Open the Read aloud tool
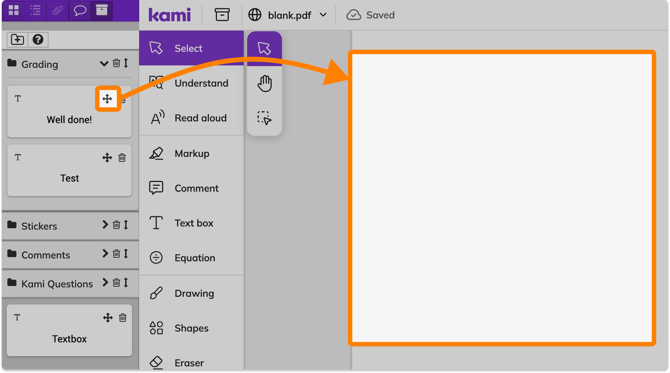 (191, 118)
